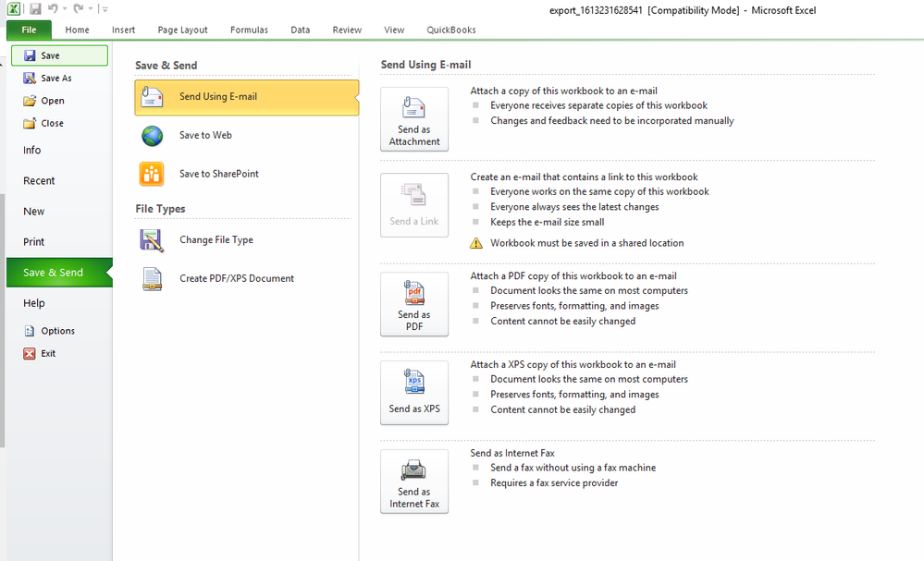Click the Save label in backstage menu
The width and height of the screenshot is (924, 561).
[50, 56]
